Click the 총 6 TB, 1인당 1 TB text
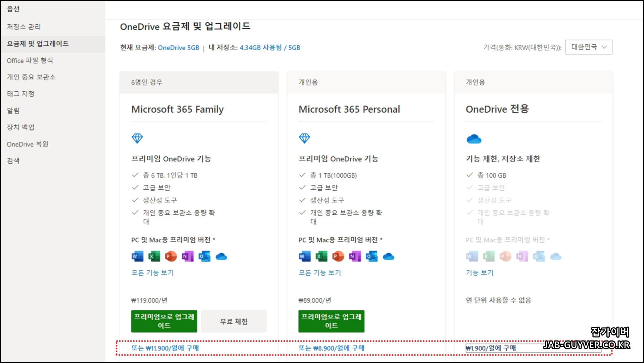The image size is (644, 363). pos(170,175)
